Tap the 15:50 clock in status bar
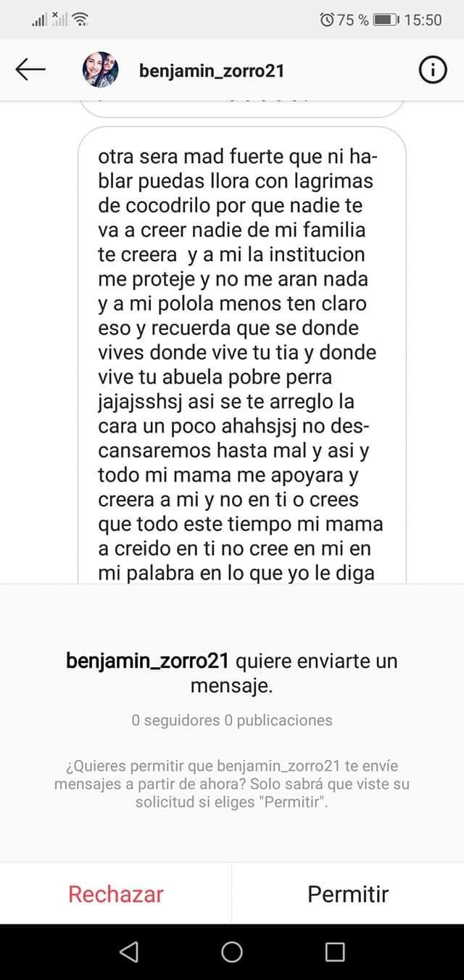The image size is (464, 980). tap(423, 20)
